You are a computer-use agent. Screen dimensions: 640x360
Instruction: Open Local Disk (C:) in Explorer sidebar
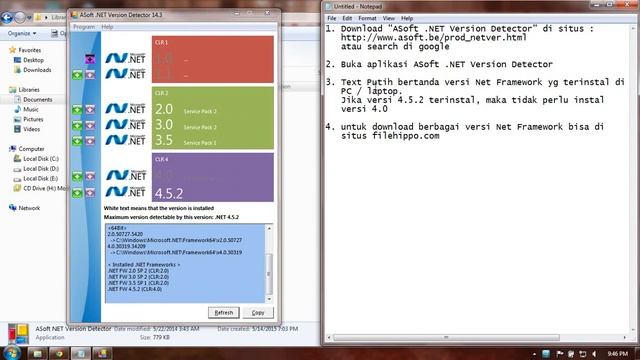pos(41,159)
